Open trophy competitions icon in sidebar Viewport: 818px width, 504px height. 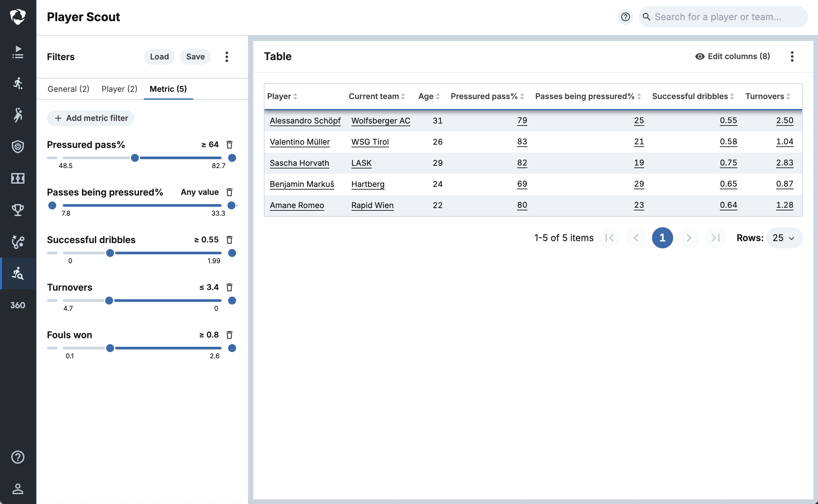pos(18,210)
